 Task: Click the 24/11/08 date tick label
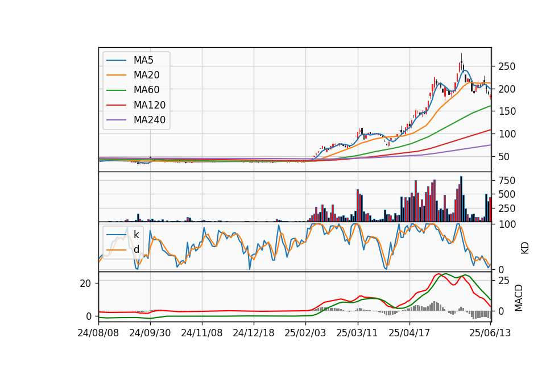click(201, 333)
